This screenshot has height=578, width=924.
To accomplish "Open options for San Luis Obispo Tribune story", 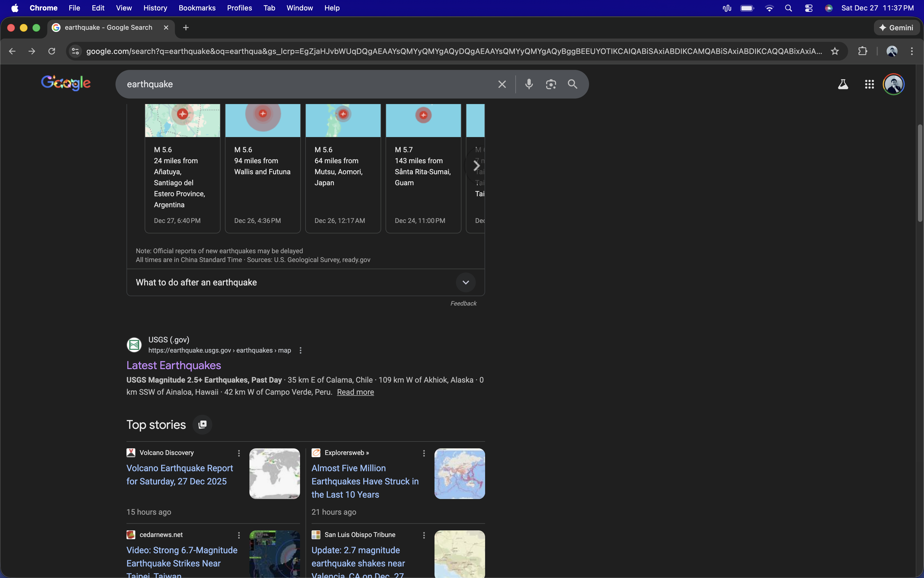I will (424, 535).
